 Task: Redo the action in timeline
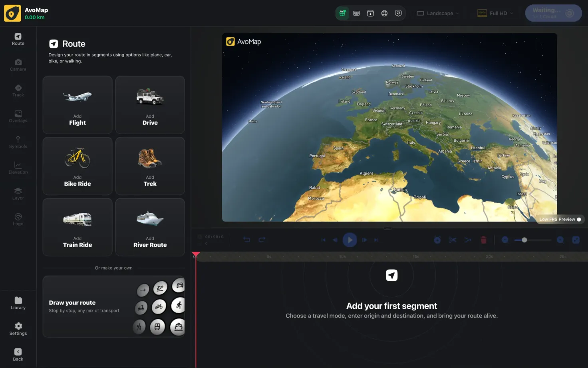[262, 240]
